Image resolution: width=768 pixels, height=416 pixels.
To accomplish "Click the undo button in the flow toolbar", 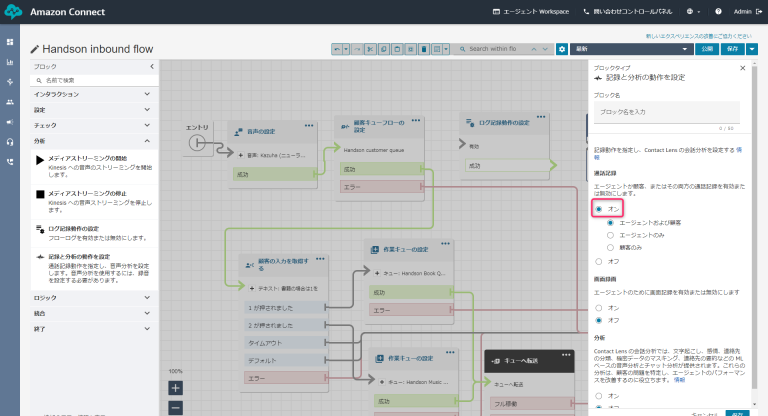I will (x=337, y=48).
